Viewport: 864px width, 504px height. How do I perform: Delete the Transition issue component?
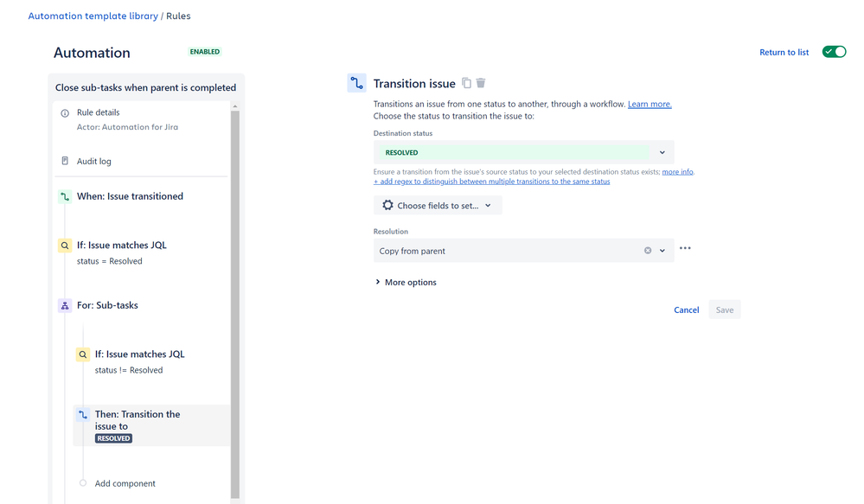click(x=481, y=83)
